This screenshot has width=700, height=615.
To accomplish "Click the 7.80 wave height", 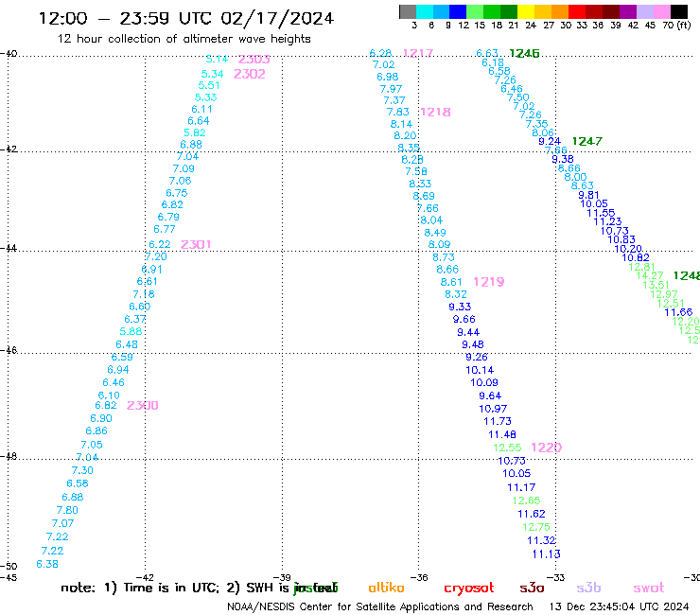I will pyautogui.click(x=67, y=510).
